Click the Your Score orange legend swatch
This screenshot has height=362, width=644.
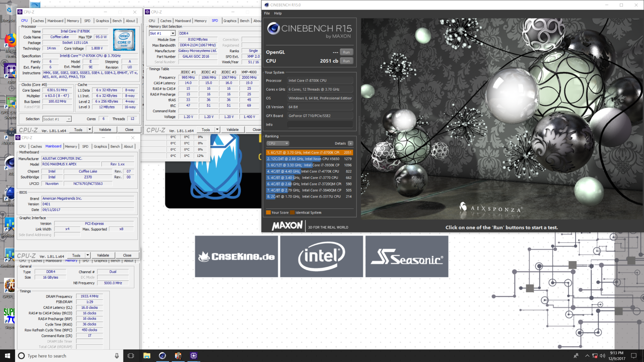tap(268, 213)
